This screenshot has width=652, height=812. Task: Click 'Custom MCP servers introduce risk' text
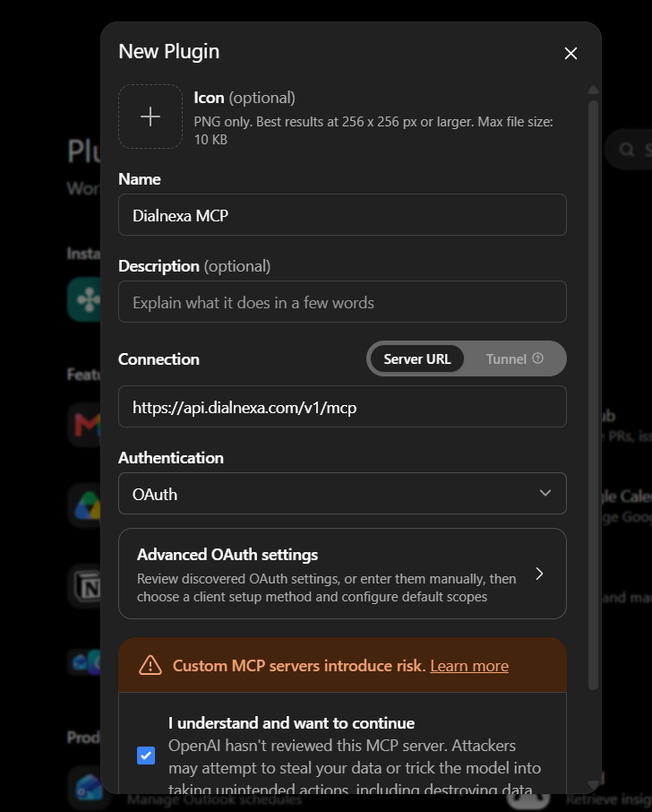298,666
